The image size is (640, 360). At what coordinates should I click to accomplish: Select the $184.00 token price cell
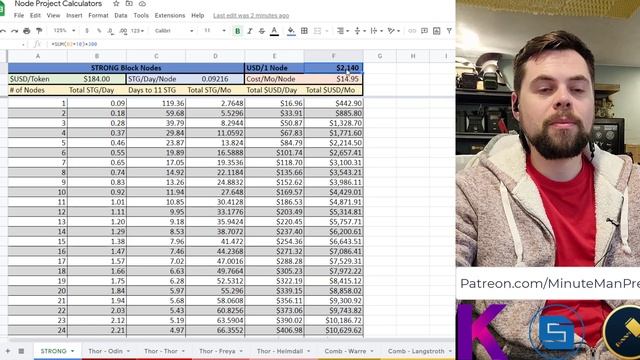pos(97,79)
